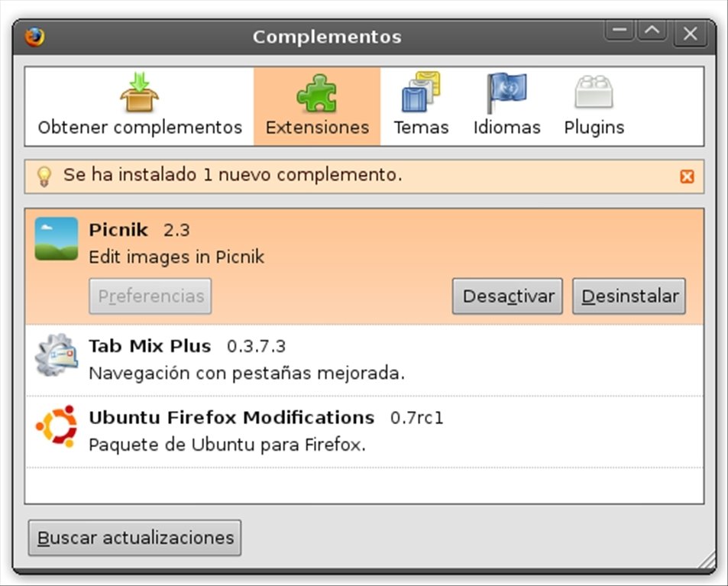
Task: Click the 'Edit images in Picnik' description
Action: [x=176, y=257]
